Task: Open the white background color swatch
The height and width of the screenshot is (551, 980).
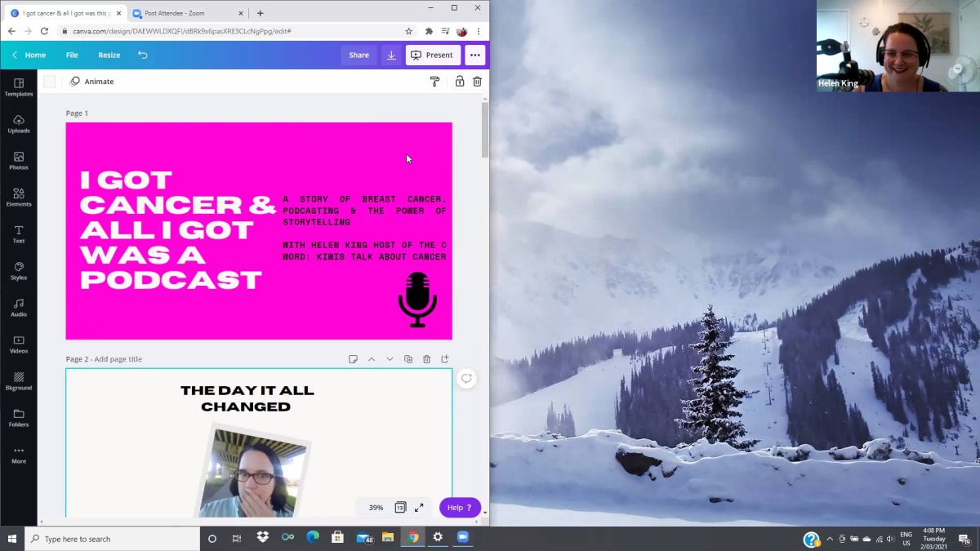Action: (x=49, y=81)
